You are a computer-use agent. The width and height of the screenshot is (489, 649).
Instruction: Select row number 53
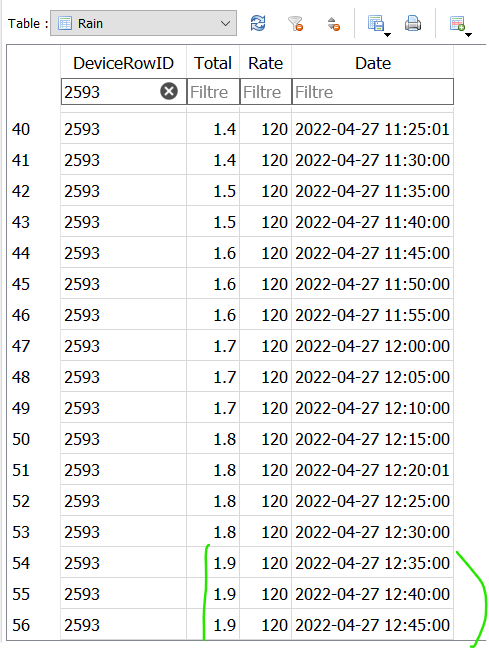tap(21, 532)
